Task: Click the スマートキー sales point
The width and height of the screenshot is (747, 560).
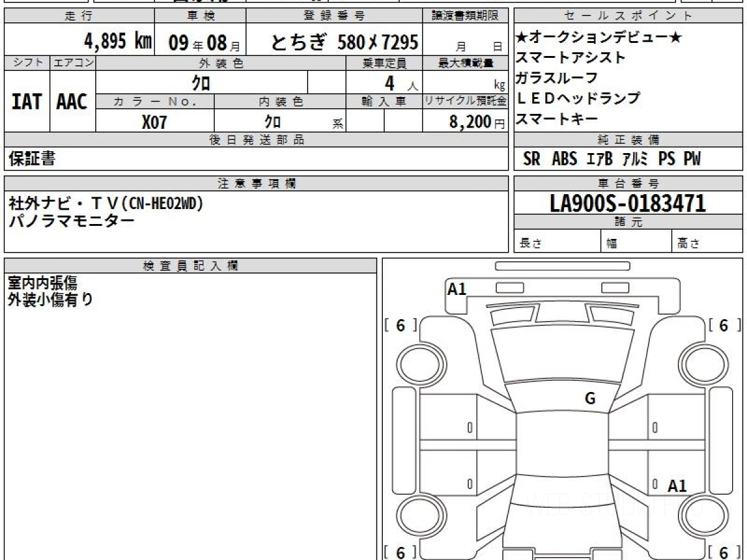Action: coord(557,119)
